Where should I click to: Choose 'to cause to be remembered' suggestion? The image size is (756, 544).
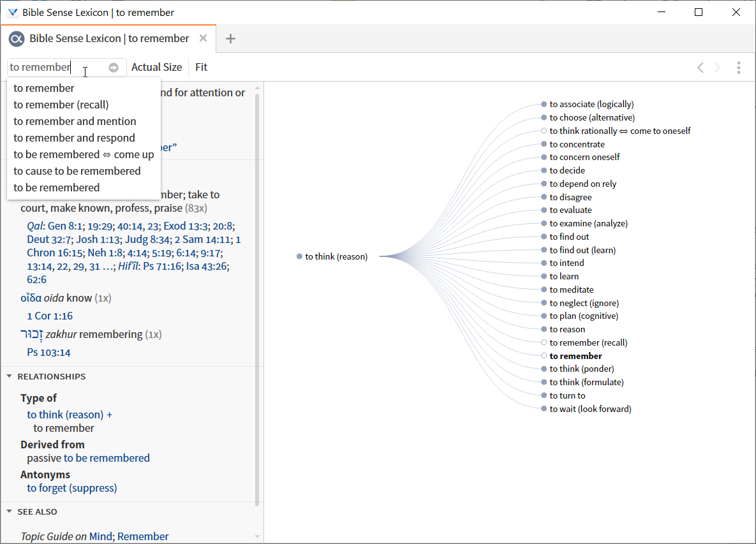[77, 171]
